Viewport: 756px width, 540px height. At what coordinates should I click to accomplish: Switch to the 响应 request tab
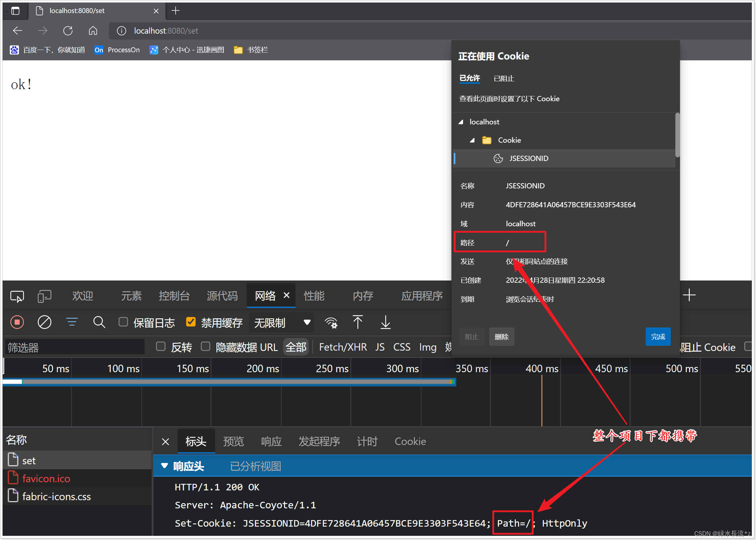click(x=271, y=442)
